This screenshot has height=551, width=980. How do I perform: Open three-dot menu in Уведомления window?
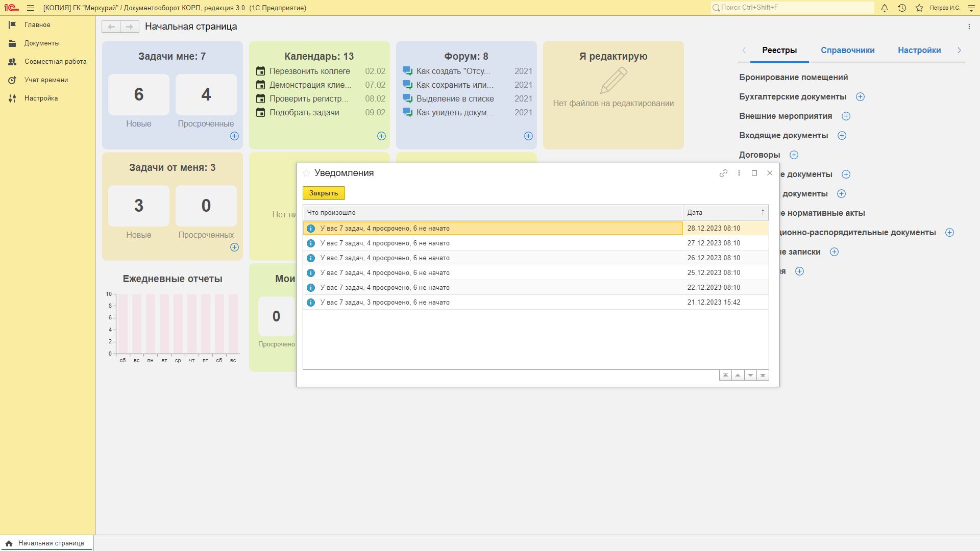tap(739, 173)
